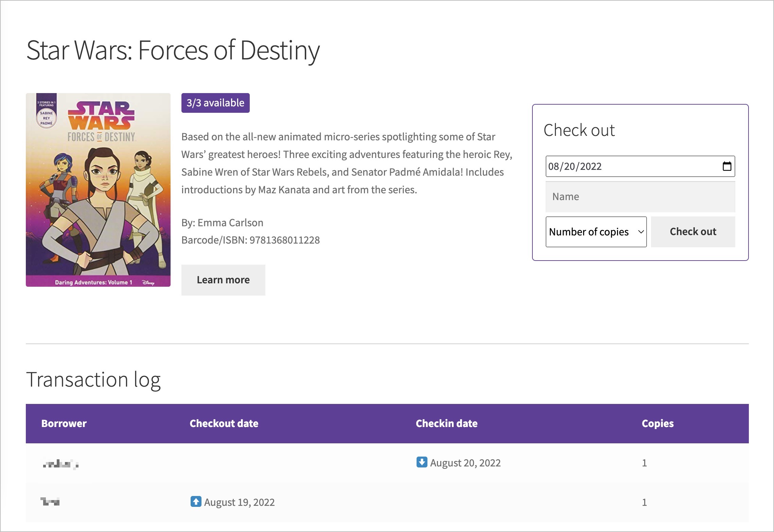Click the 08/20/2022 date field
The height and width of the screenshot is (532, 774).
coord(640,166)
